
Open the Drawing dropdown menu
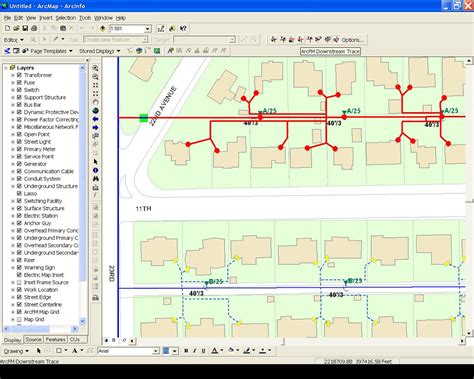(x=16, y=351)
